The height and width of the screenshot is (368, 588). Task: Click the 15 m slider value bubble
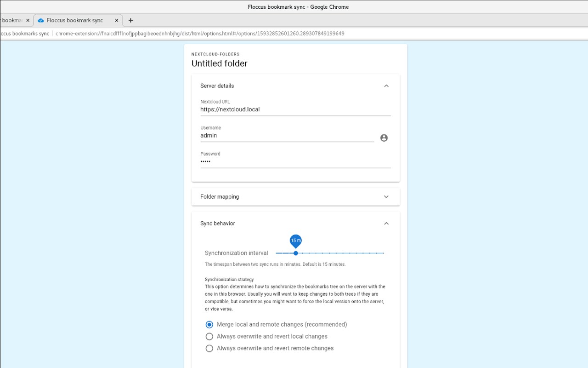[x=296, y=240]
